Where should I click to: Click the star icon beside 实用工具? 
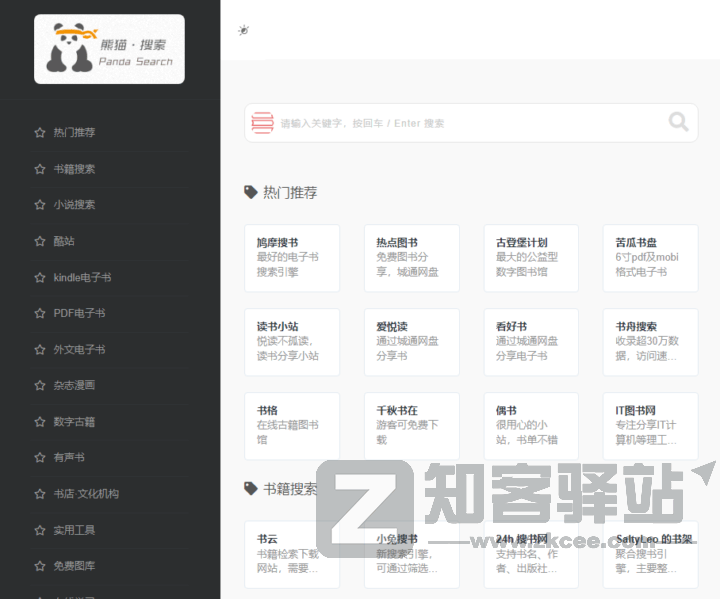pos(40,530)
